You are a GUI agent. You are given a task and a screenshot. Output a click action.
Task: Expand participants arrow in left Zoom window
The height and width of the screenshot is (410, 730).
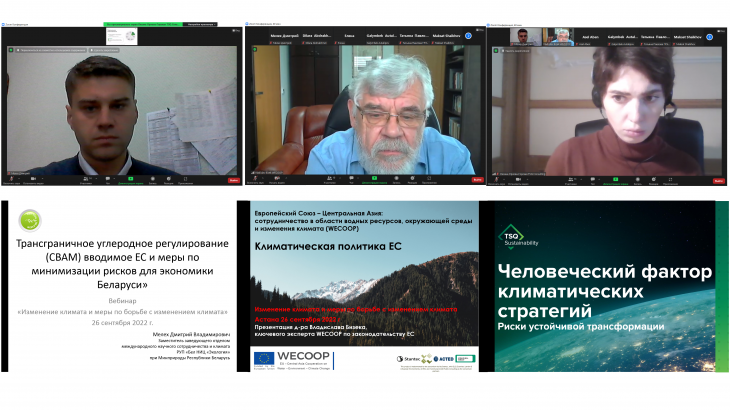coord(96,179)
